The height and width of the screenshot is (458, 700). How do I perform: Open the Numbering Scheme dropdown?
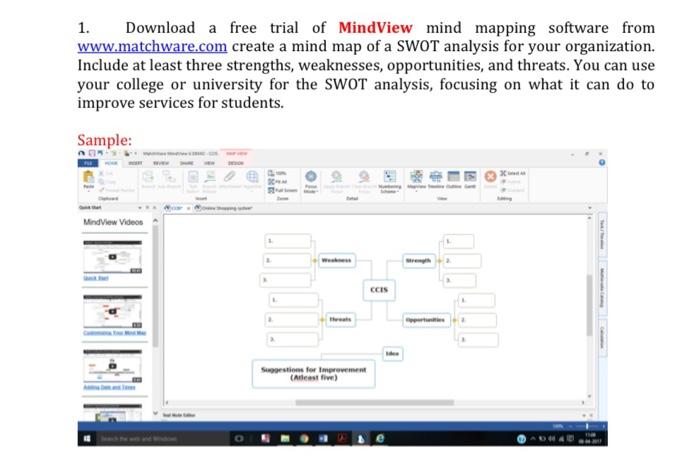click(x=390, y=181)
